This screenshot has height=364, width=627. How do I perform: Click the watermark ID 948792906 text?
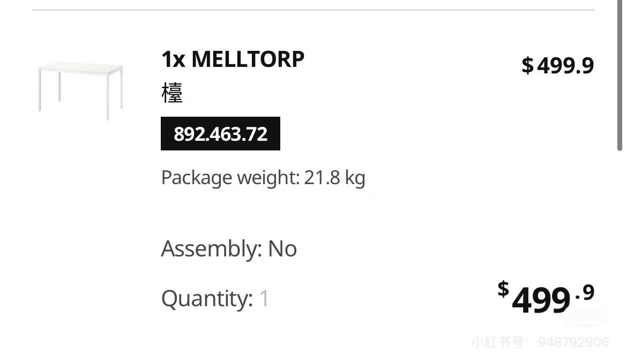click(x=573, y=342)
